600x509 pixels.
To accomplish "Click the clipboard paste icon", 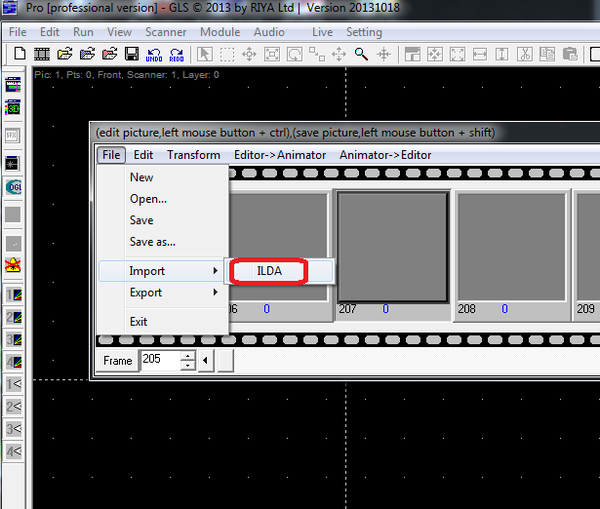I will coord(569,54).
